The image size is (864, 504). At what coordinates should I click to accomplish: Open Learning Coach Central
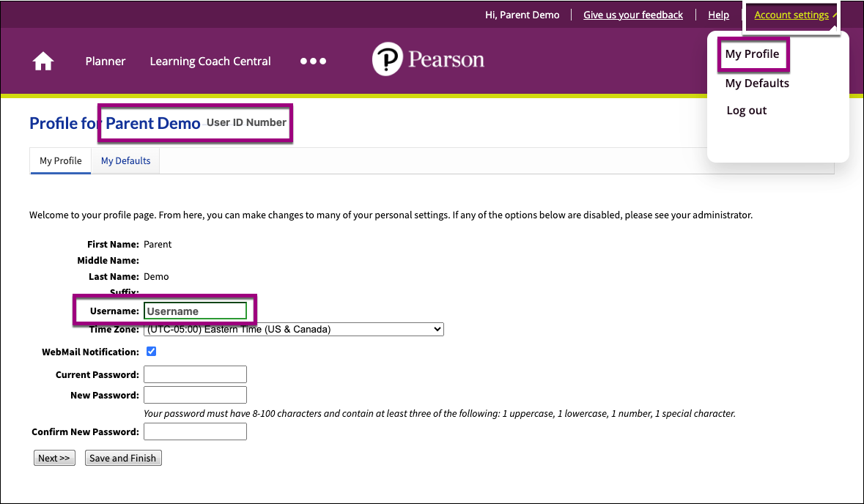(210, 62)
